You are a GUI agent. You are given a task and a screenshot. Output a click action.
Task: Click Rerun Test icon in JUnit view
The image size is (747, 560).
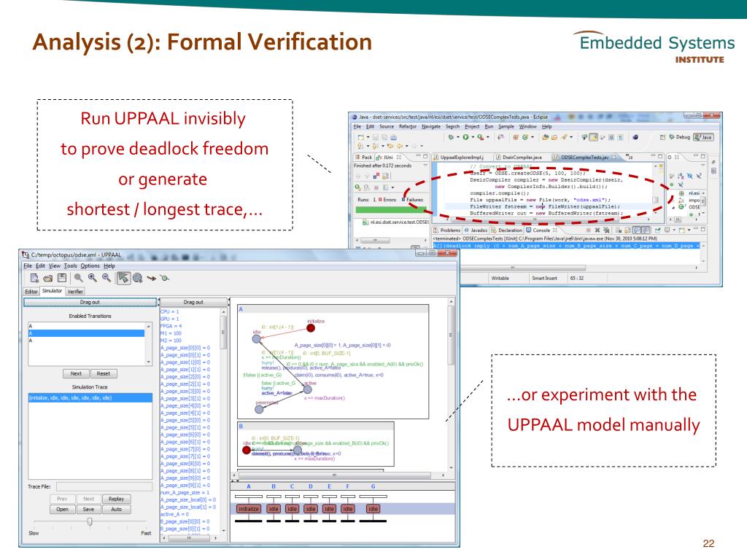(x=357, y=187)
